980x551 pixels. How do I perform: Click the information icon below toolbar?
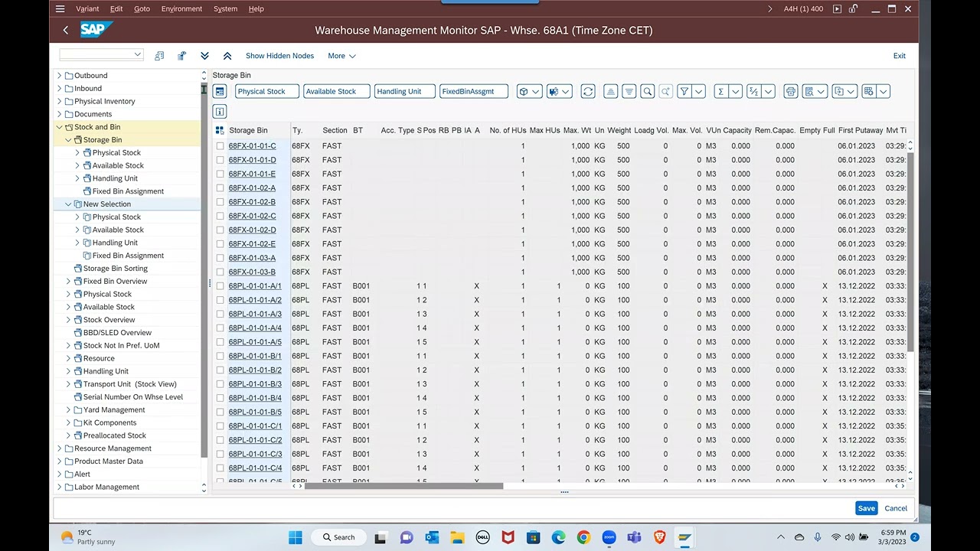[x=220, y=111]
